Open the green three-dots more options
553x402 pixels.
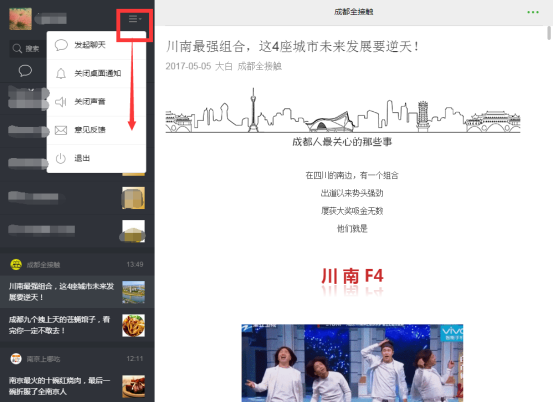[533, 12]
